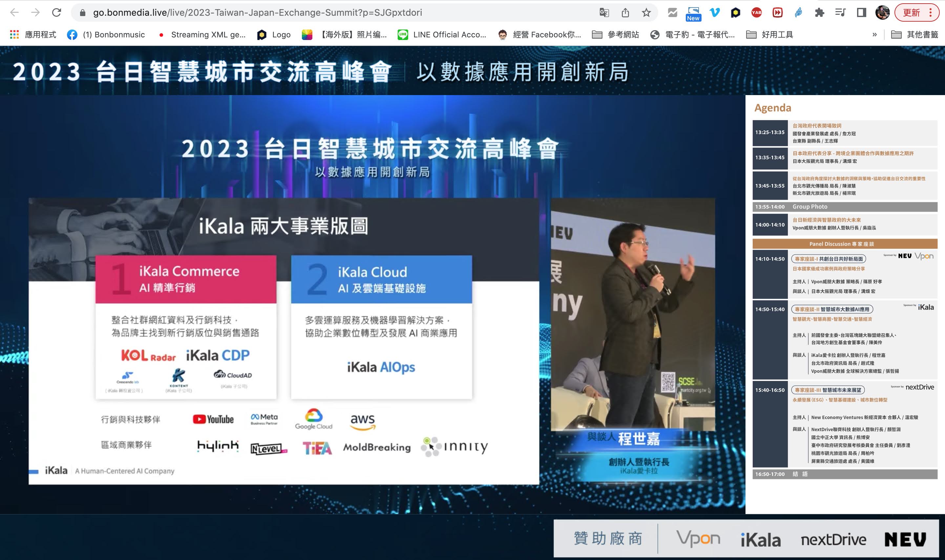Open the 應用程式 apps shortcut
The image size is (945, 560).
point(33,35)
